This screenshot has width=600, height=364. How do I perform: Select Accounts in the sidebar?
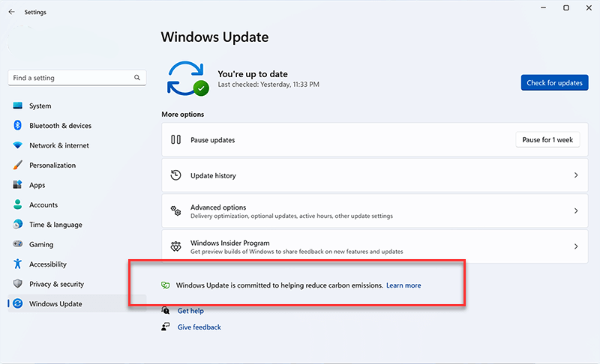77,204
